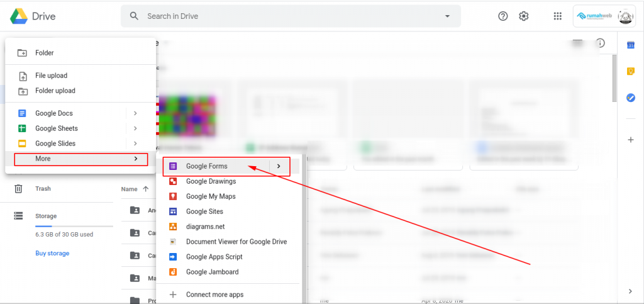Screen dimensions: 644x304
Task: Select Google Apps Script in submenu
Action: point(228,257)
